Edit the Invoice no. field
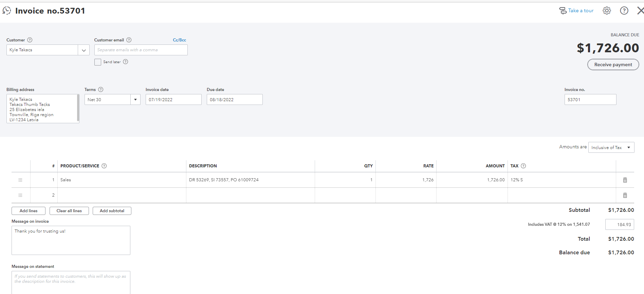The image size is (644, 294). click(590, 99)
